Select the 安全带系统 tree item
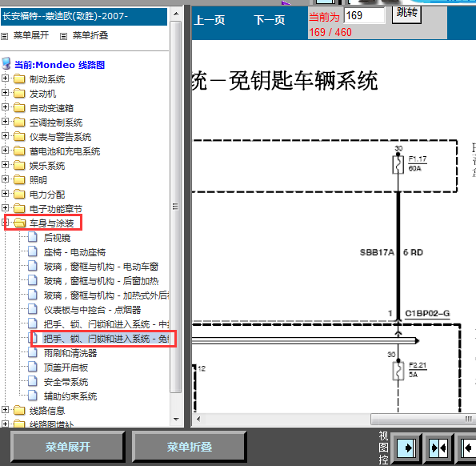Screen dimensions: 476x466 [66, 382]
